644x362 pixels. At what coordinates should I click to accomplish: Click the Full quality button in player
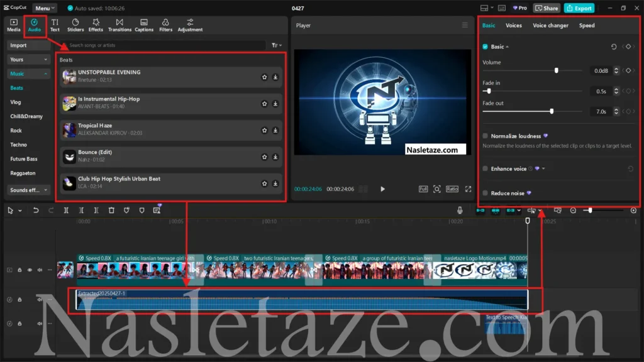[x=423, y=189]
